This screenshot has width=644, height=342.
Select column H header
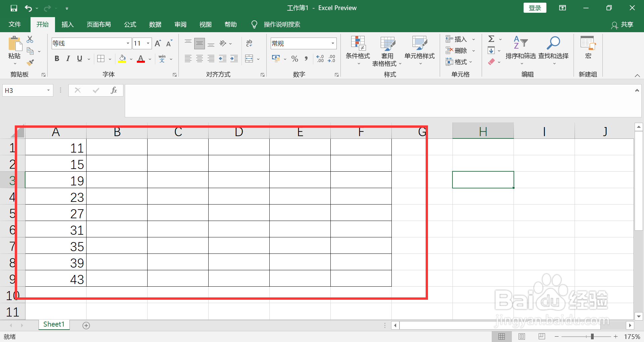click(483, 131)
